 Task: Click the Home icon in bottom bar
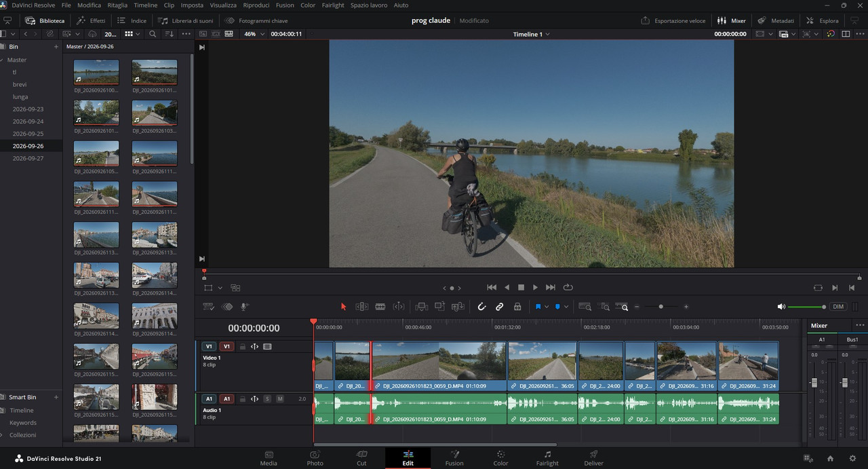tap(830, 459)
